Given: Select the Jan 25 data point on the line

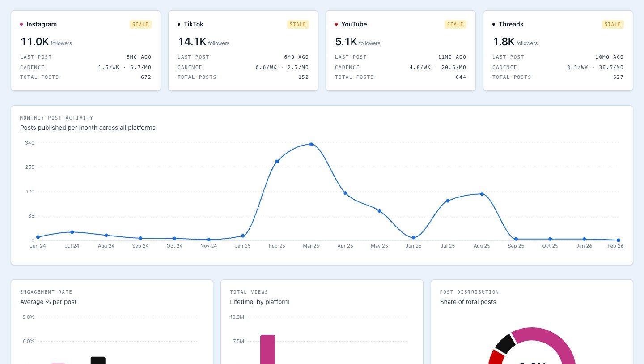Looking at the screenshot, I should tap(243, 236).
